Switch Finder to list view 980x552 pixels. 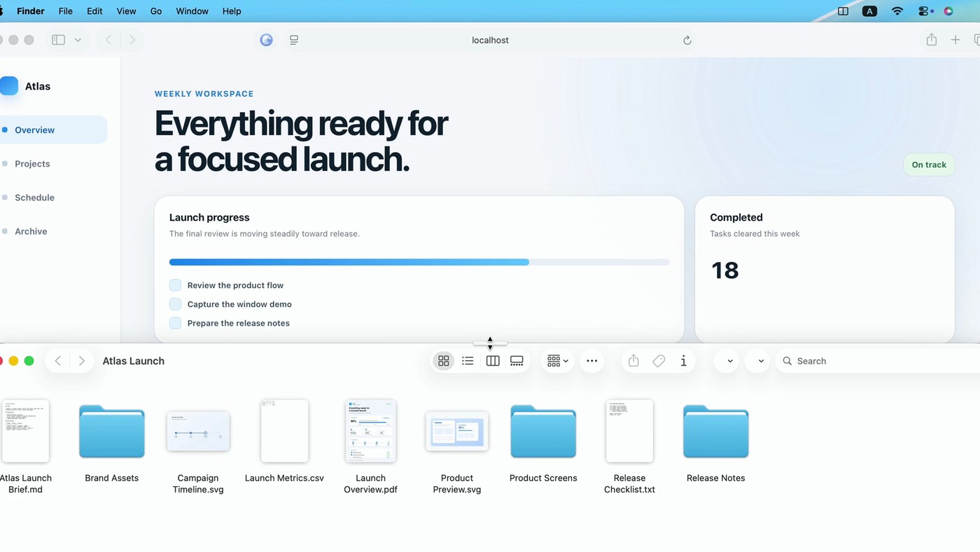pos(468,361)
